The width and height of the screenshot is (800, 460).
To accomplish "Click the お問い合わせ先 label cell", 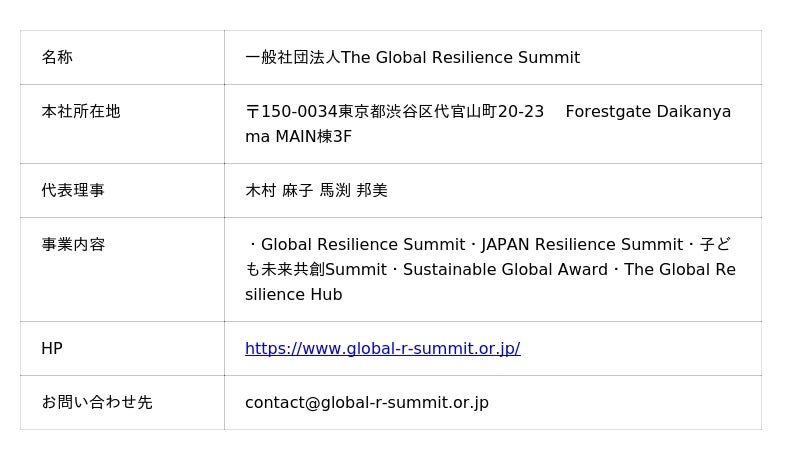I will 97,402.
